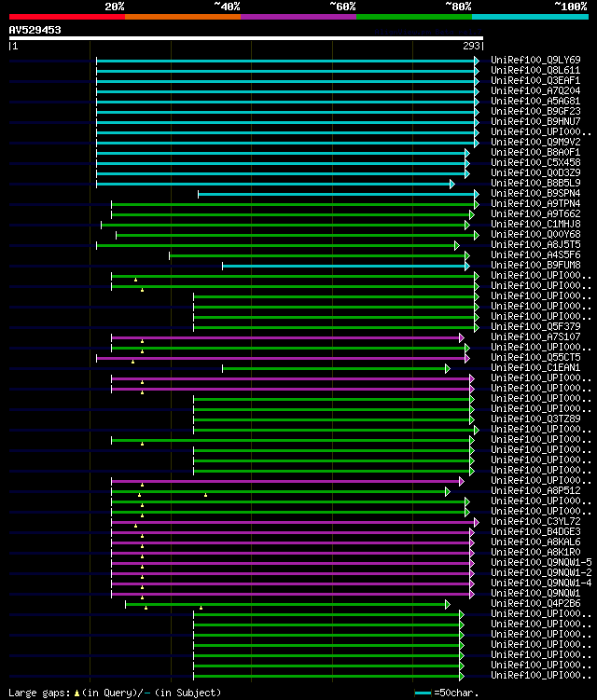This screenshot has height=700, width=597.
Task: Select the UniRef100_A9T662 entry
Action: [535, 213]
